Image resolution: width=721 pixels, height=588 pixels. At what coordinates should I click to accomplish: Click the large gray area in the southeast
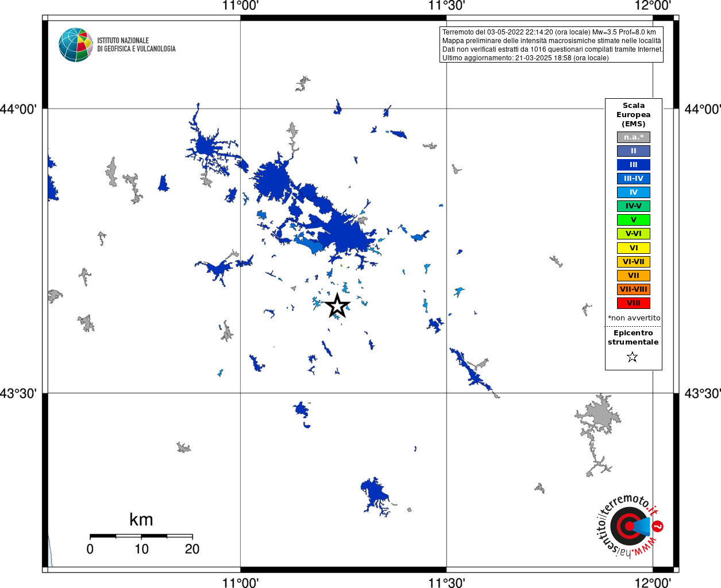[599, 415]
